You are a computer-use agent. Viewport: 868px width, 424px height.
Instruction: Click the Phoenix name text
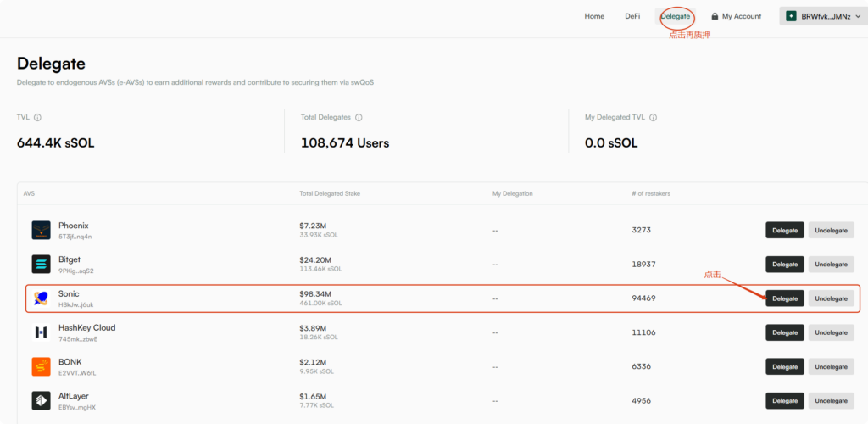coord(74,226)
